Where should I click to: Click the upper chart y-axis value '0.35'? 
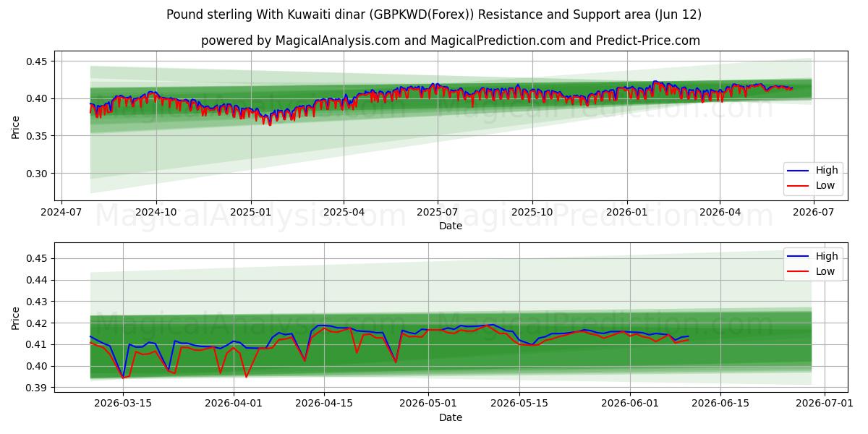[36, 136]
